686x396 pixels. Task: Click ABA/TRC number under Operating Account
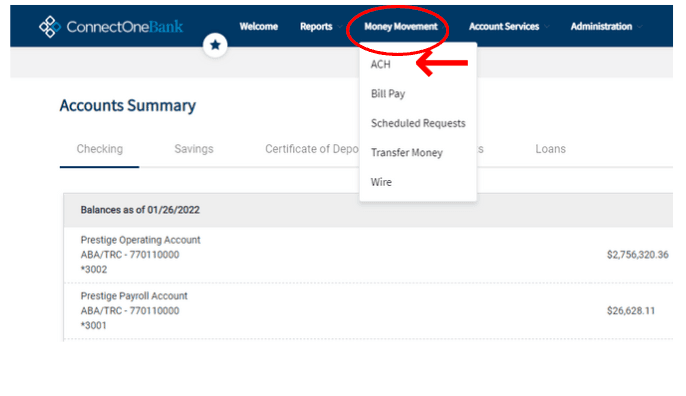click(130, 255)
